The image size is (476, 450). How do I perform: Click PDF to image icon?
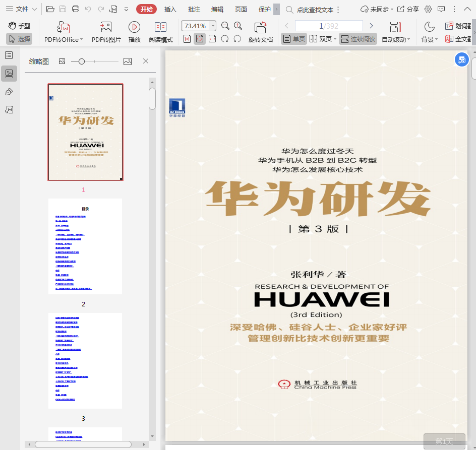106,32
